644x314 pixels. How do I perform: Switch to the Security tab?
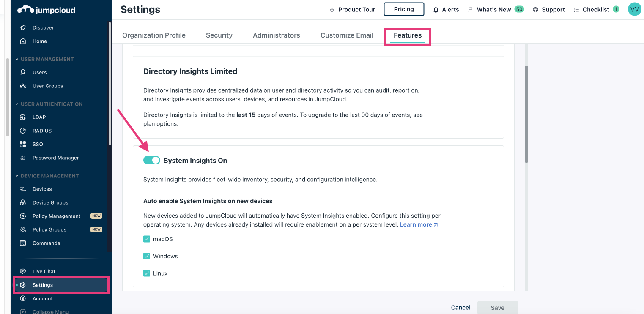pos(219,35)
